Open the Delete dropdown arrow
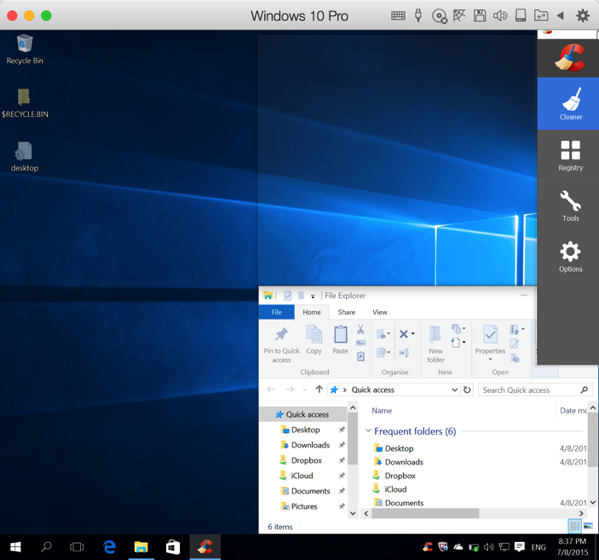599x560 pixels. tap(413, 334)
